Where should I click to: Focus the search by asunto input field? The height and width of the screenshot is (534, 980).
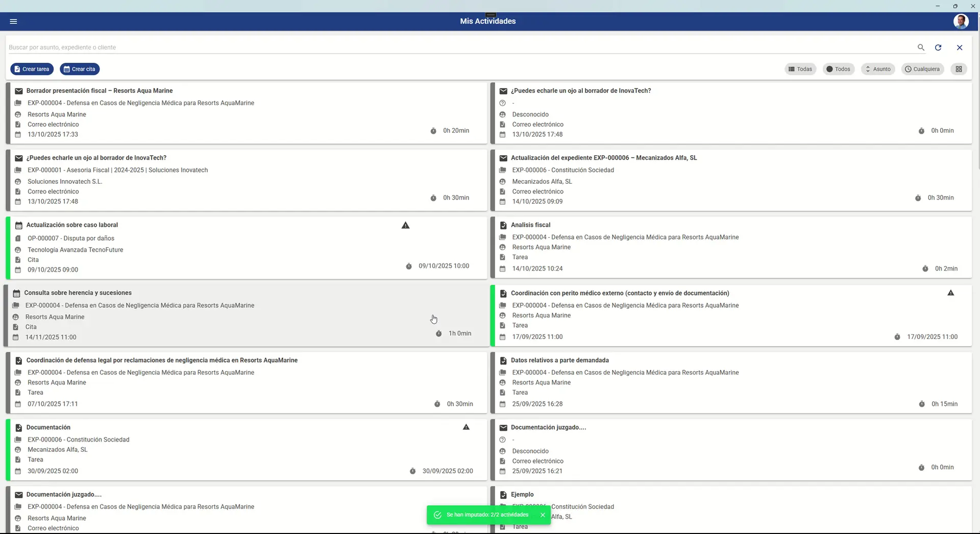click(459, 47)
